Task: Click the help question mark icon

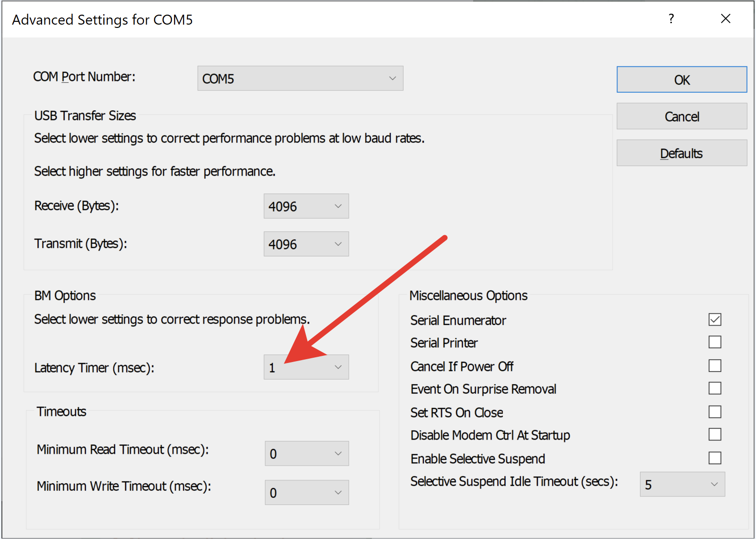Action: (671, 19)
